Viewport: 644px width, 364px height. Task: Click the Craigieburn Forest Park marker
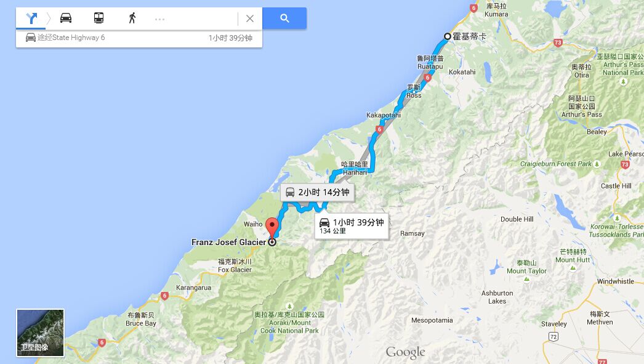click(597, 164)
